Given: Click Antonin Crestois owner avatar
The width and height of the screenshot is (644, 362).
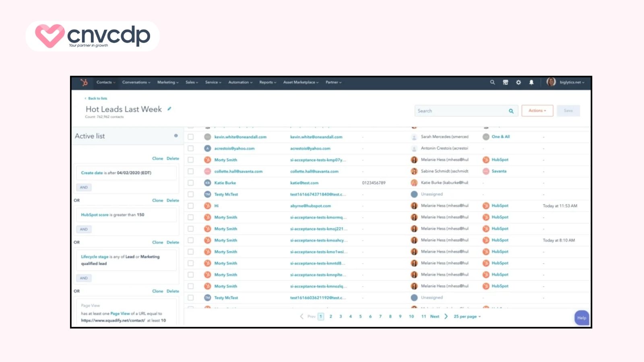Looking at the screenshot, I should pyautogui.click(x=414, y=148).
